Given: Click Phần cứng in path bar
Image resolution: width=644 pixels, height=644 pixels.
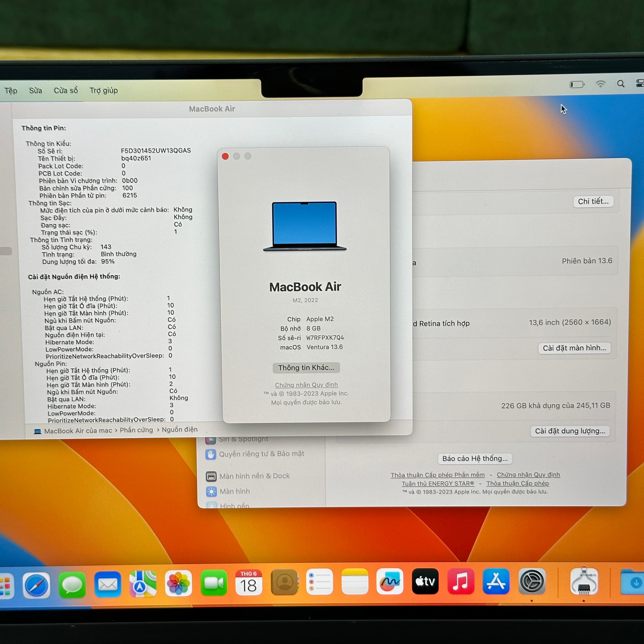Looking at the screenshot, I should click(136, 430).
